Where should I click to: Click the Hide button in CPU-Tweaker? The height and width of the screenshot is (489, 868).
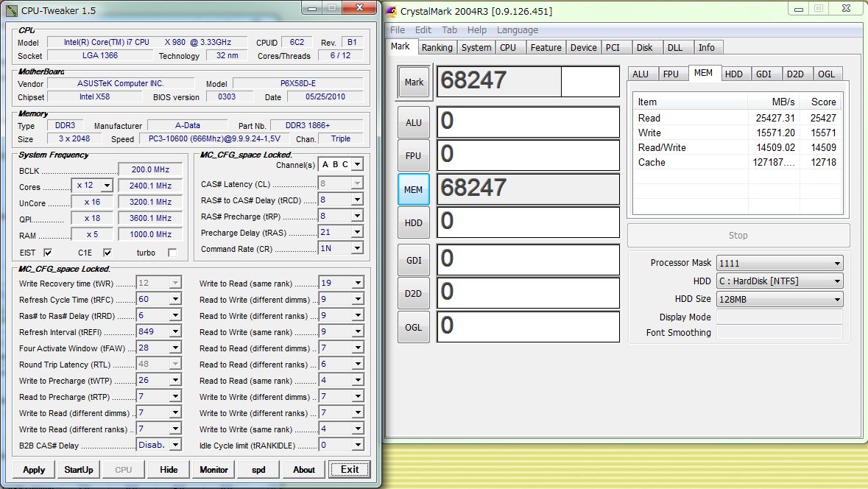coord(169,470)
